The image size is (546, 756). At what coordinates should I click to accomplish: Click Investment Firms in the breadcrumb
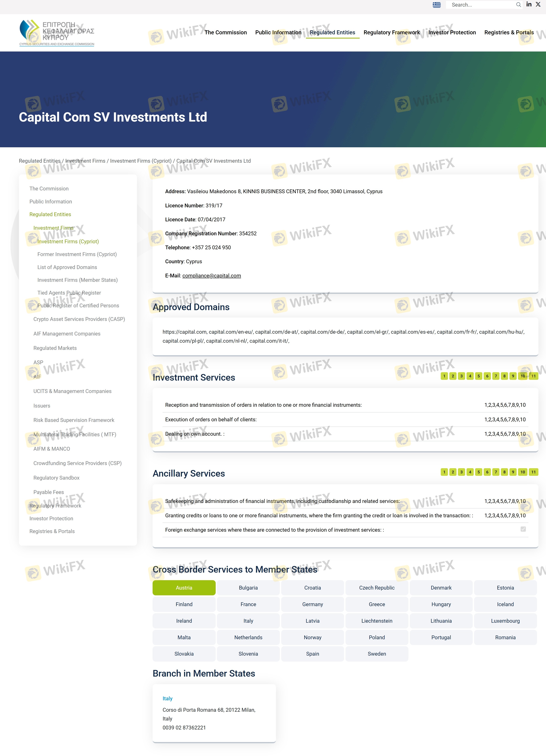pyautogui.click(x=85, y=161)
